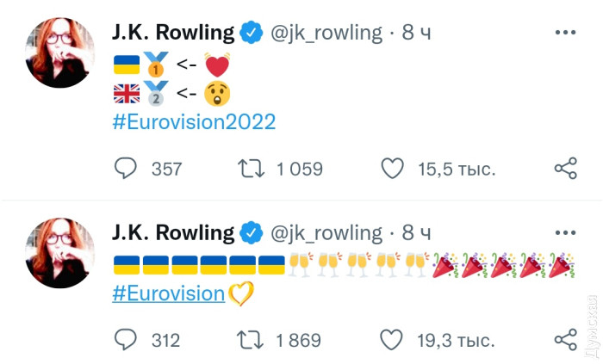Share the first tweet
Screen dimensions: 603x364
pos(565,169)
